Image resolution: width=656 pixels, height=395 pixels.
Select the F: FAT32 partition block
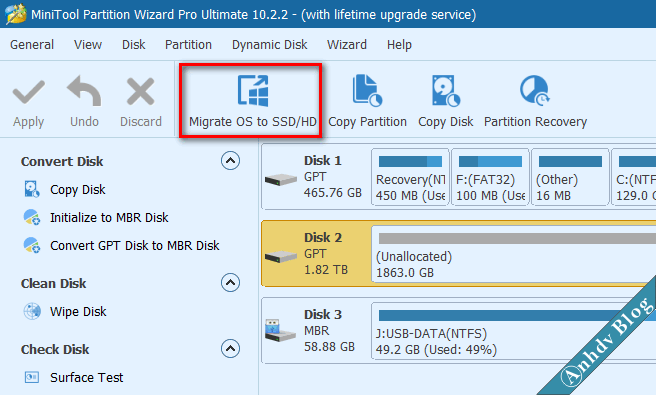tap(490, 177)
